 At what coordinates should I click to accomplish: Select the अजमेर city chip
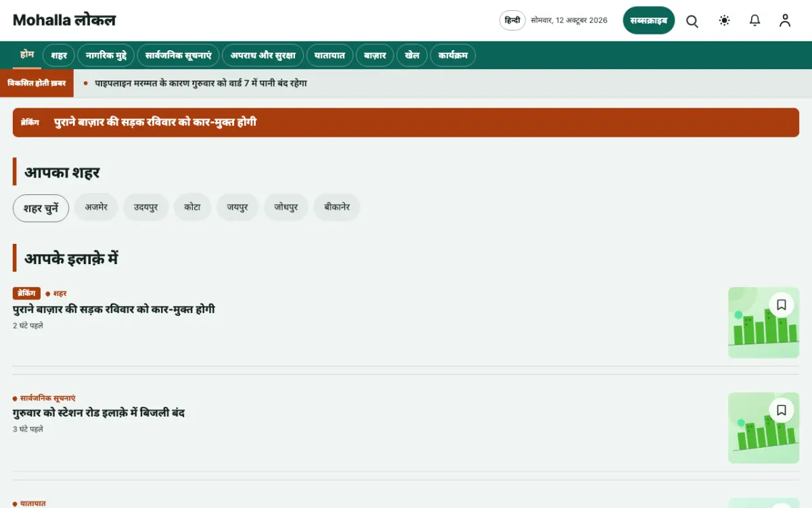96,207
